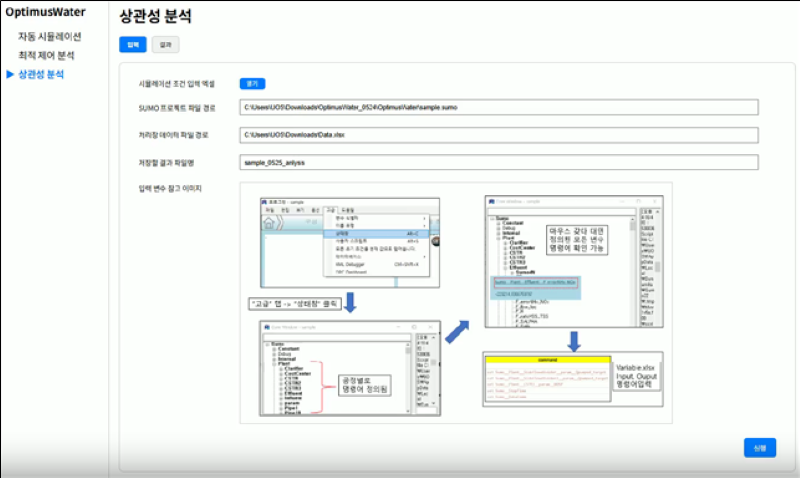Go to 최적 제어 분석 in the sidebar
This screenshot has width=800, height=478.
tap(46, 56)
